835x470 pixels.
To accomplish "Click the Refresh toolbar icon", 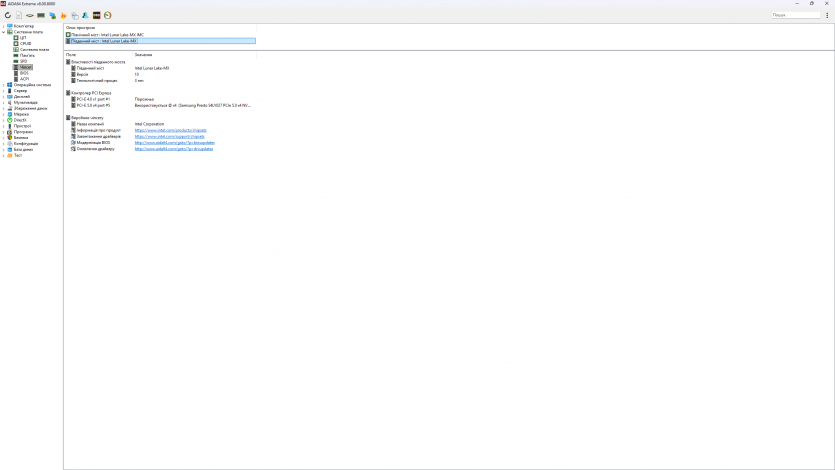I will pyautogui.click(x=8, y=15).
